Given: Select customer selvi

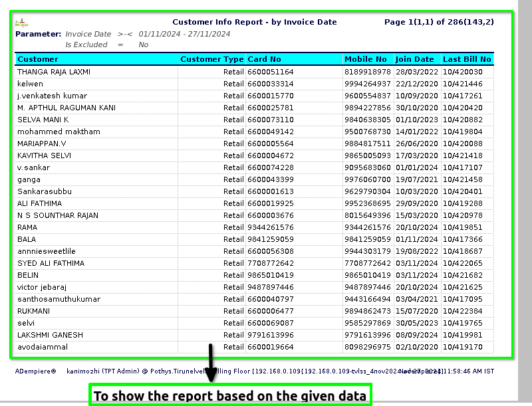Looking at the screenshot, I should pyautogui.click(x=26, y=323).
